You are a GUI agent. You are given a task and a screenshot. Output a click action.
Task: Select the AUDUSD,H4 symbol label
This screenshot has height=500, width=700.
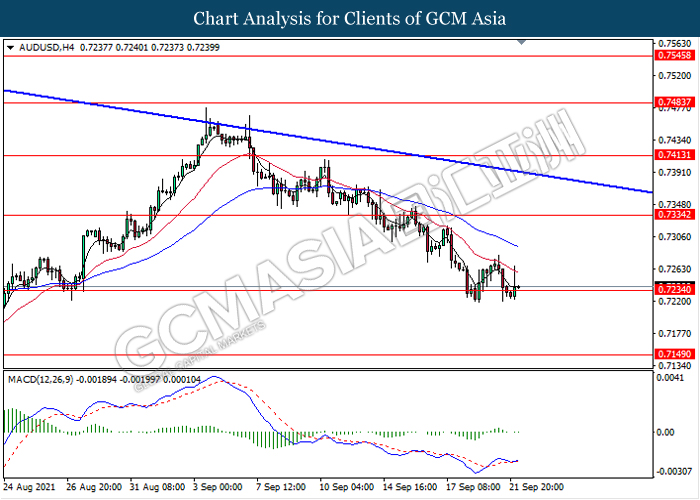[x=47, y=47]
